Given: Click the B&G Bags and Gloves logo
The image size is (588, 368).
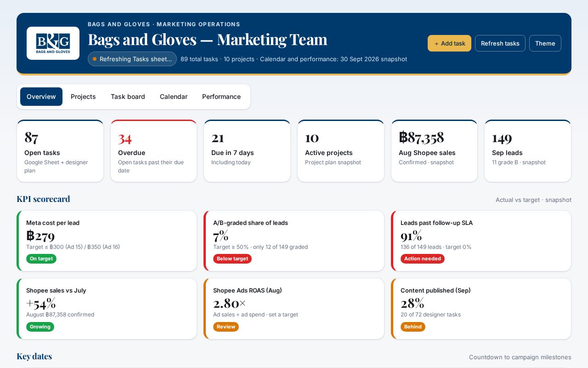Looking at the screenshot, I should (x=53, y=43).
